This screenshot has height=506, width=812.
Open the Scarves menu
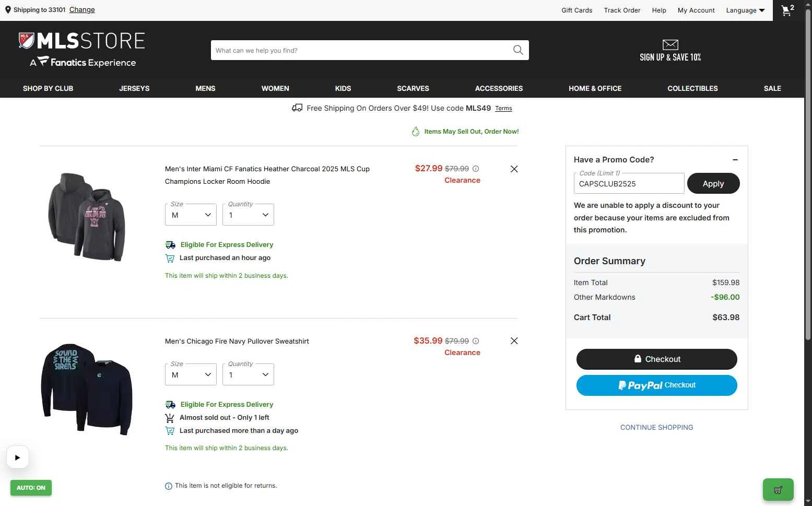tap(413, 88)
